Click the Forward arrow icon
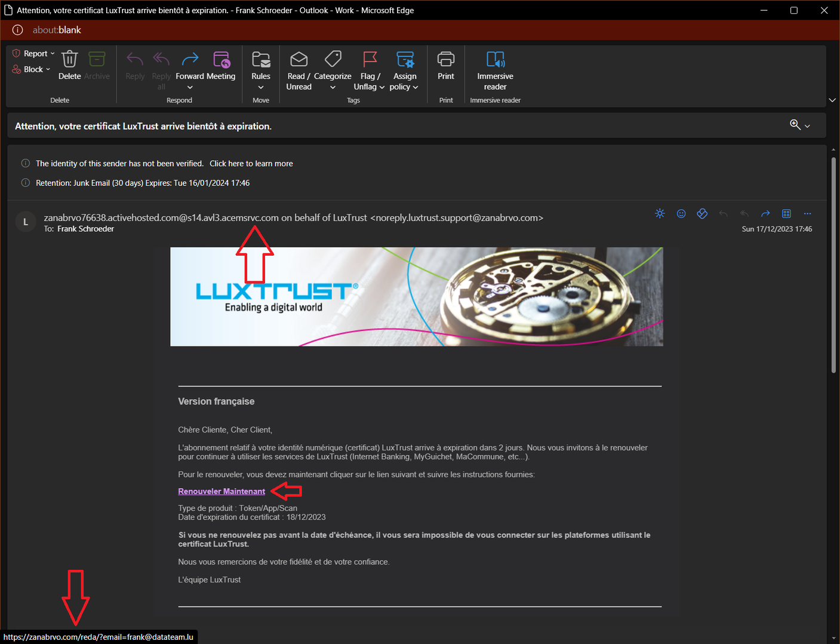840x644 pixels. 190,60
